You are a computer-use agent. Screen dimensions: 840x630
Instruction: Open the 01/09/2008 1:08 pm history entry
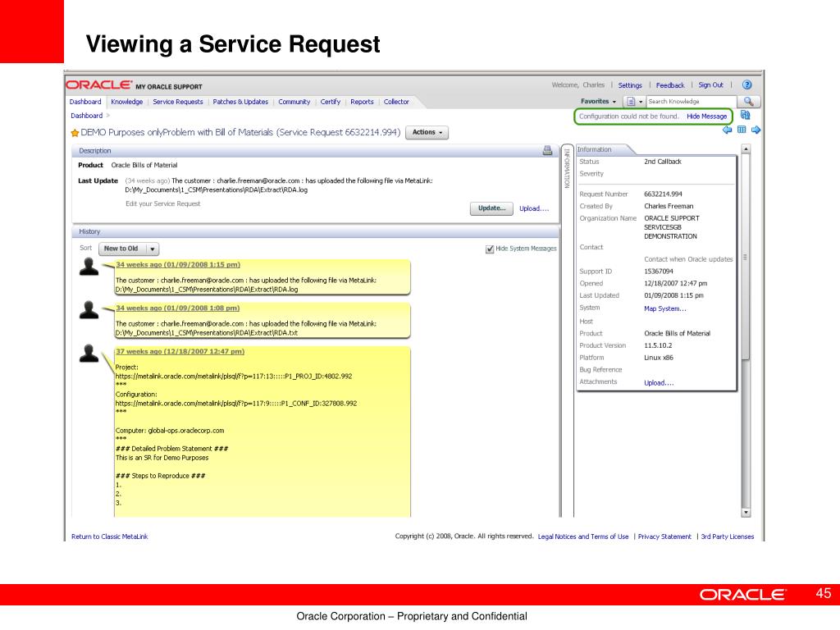click(x=178, y=308)
